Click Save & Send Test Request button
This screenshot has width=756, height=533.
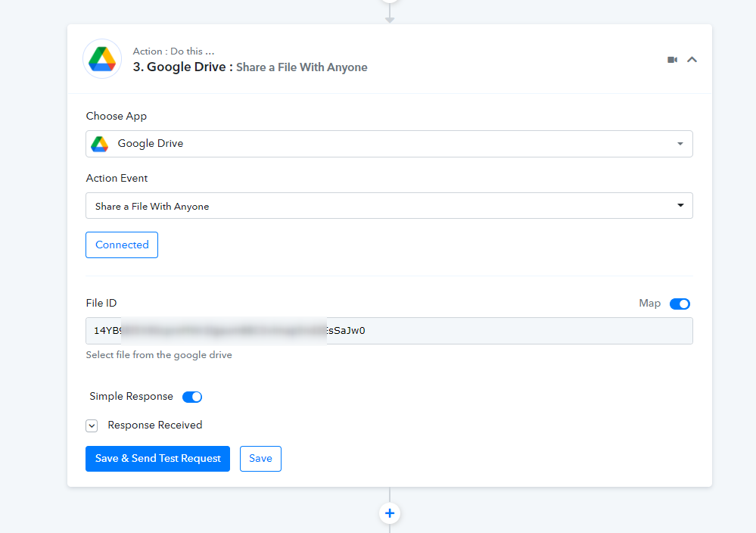pyautogui.click(x=157, y=459)
